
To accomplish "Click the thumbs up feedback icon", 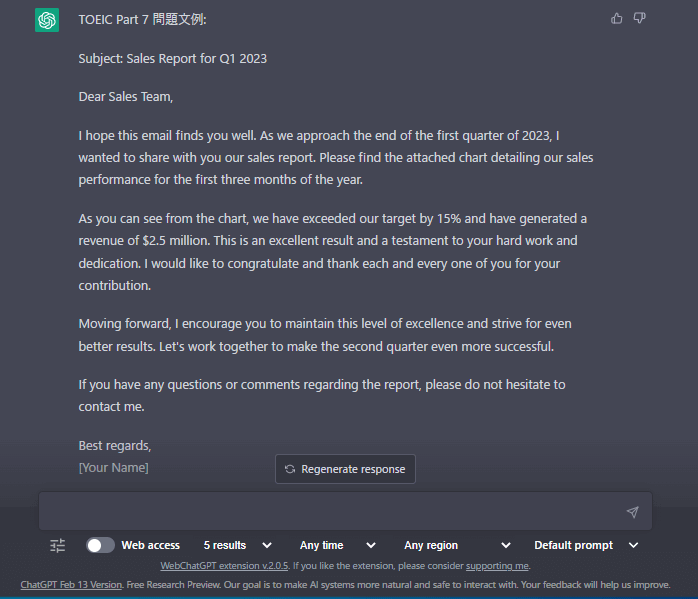I will click(x=617, y=18).
